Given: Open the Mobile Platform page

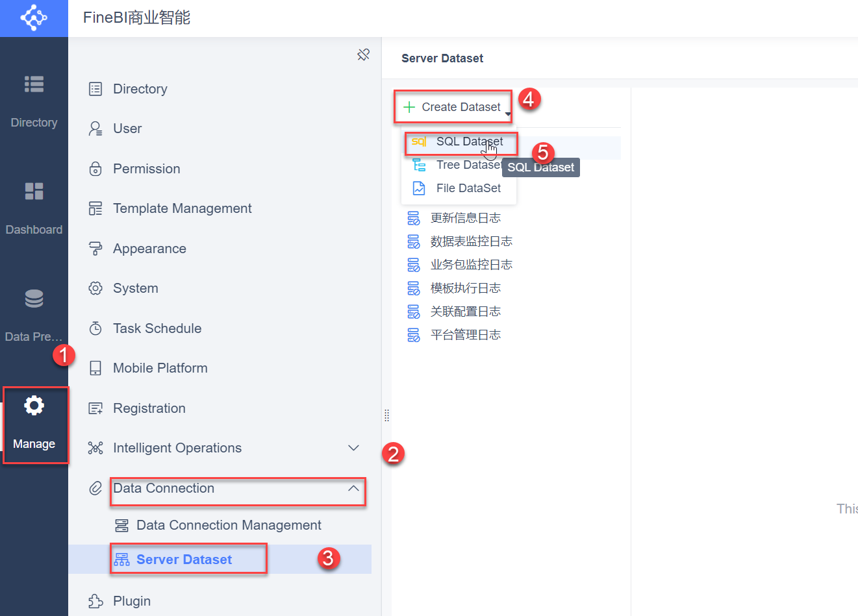Looking at the screenshot, I should (x=160, y=368).
